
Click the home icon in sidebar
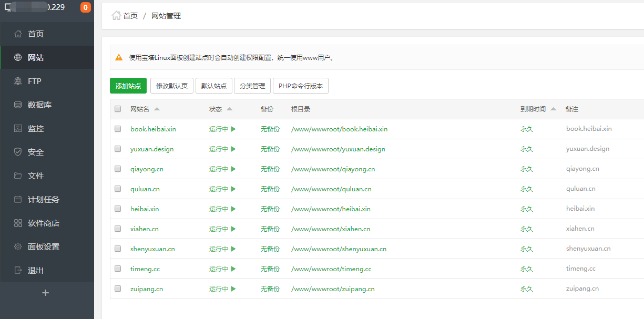click(18, 34)
